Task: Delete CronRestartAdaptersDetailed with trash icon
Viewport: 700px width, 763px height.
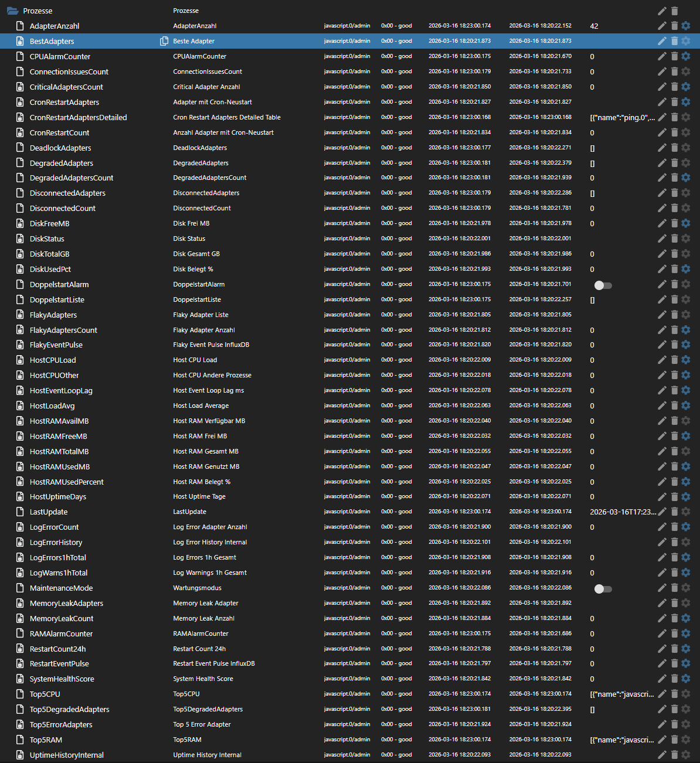Action: (x=674, y=117)
